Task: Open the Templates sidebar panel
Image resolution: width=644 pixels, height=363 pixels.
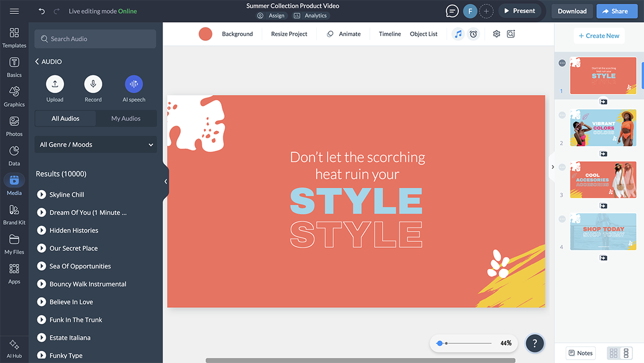Action: [14, 38]
